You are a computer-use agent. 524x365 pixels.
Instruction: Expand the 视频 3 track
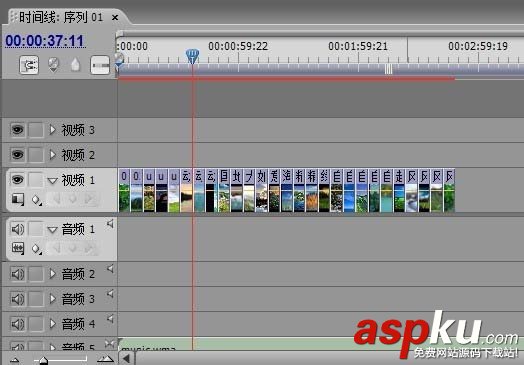click(x=52, y=130)
